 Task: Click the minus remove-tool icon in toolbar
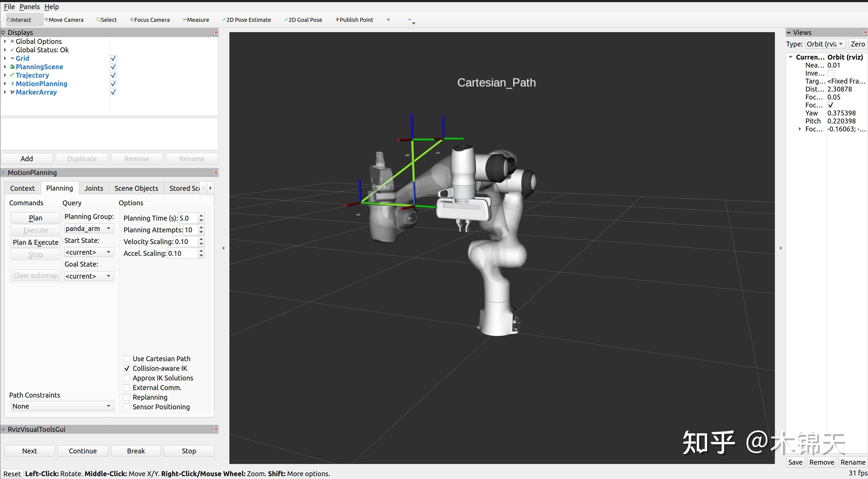point(410,19)
